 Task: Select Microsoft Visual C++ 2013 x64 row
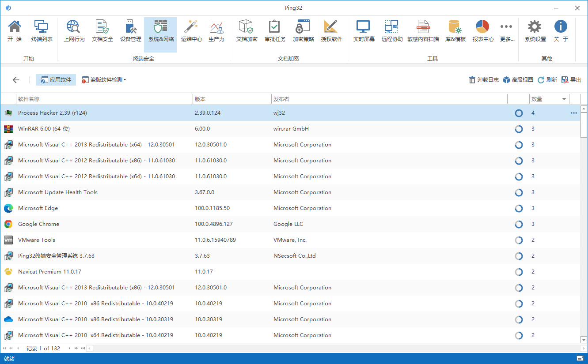pos(290,145)
